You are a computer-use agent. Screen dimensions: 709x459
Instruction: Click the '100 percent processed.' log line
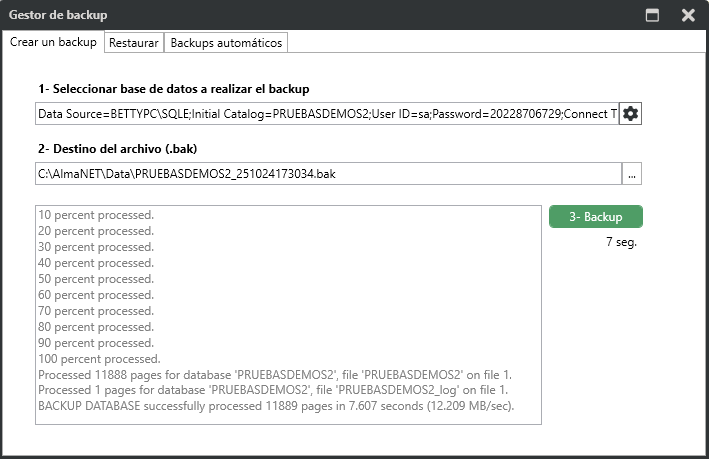coord(98,359)
